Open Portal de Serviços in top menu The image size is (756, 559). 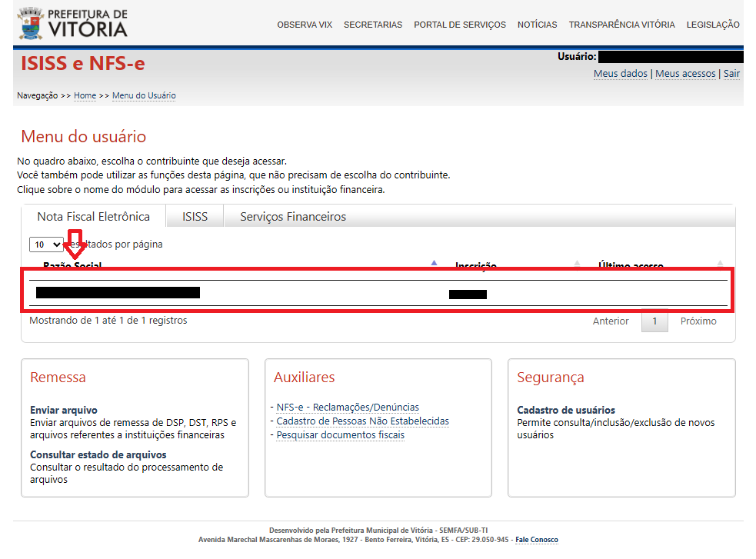coord(459,25)
